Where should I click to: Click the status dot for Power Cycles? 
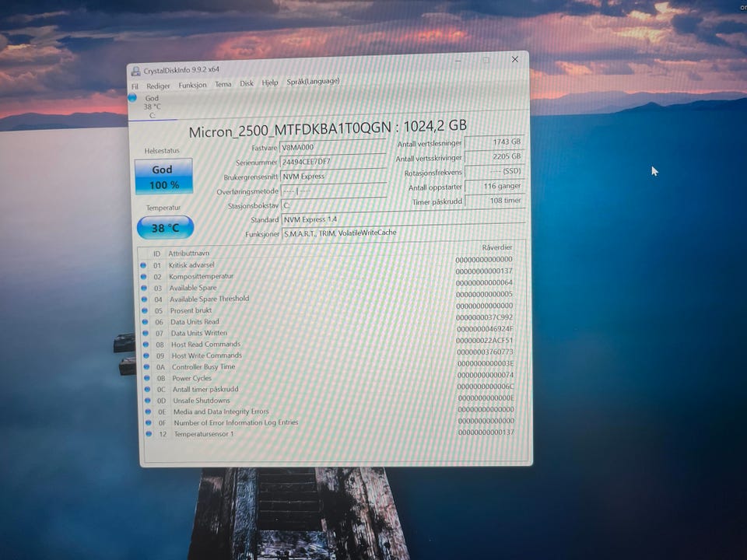coord(147,378)
